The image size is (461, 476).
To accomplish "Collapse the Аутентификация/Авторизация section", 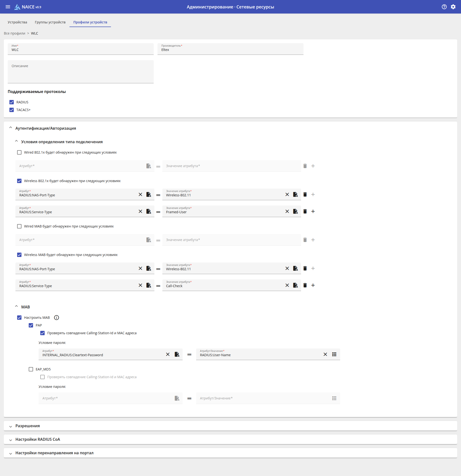I will pos(11,128).
